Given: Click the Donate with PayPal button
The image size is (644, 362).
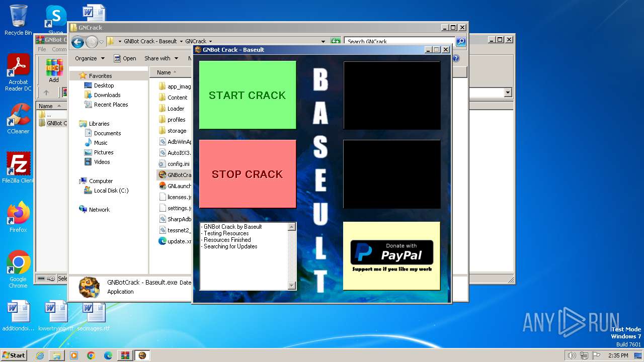Looking at the screenshot, I should click(x=391, y=256).
